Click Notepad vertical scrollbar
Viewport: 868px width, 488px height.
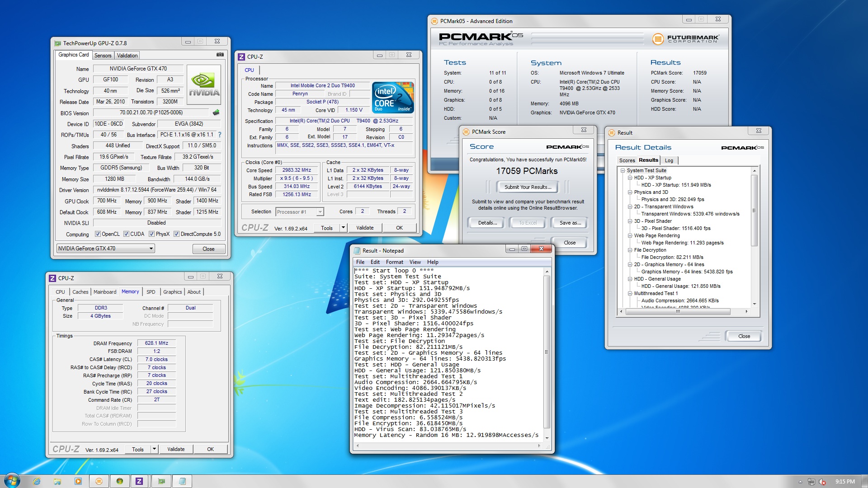coord(547,355)
